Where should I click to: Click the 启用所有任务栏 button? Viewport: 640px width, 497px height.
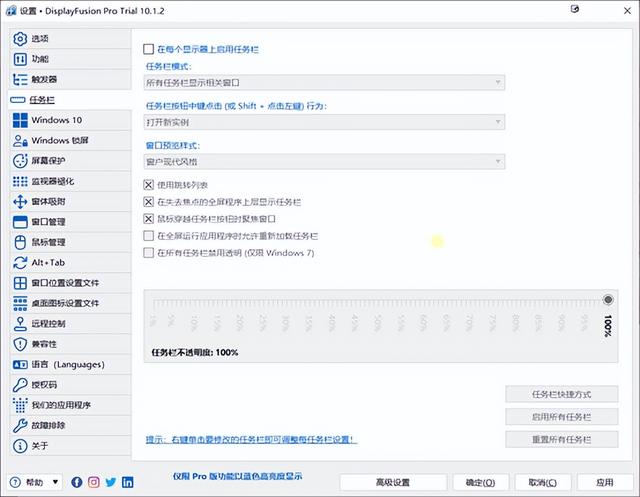562,417
